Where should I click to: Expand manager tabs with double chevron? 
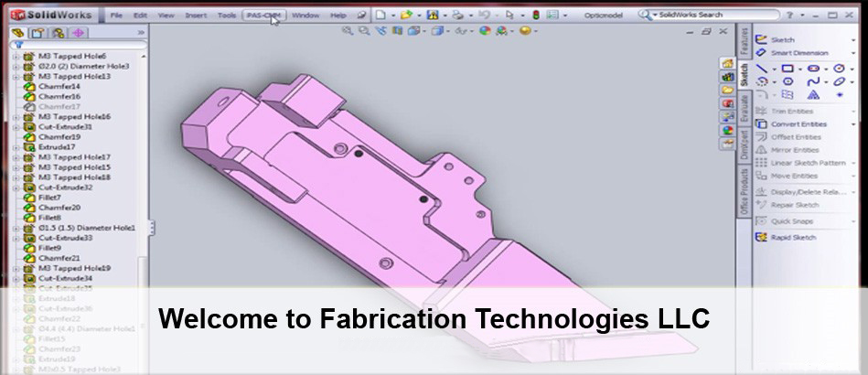click(x=141, y=33)
